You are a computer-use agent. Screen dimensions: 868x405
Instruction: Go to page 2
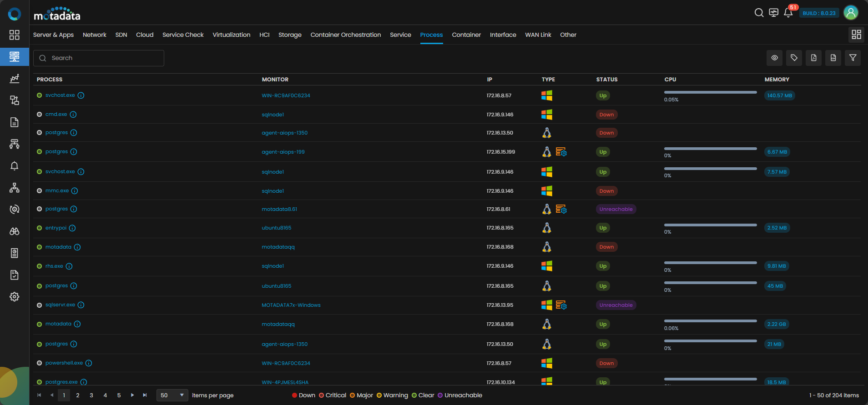tap(78, 395)
